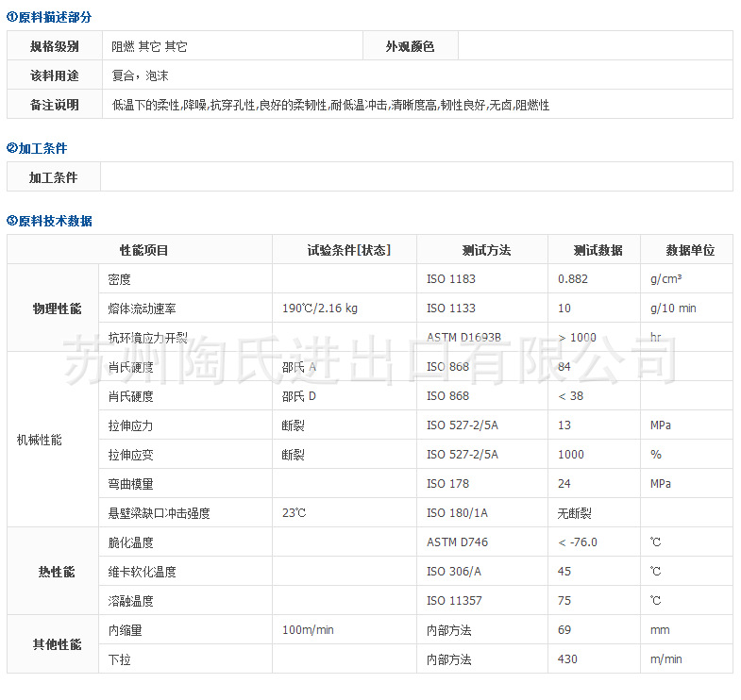
Task: Select the 430 draw-down value
Action: point(567,659)
